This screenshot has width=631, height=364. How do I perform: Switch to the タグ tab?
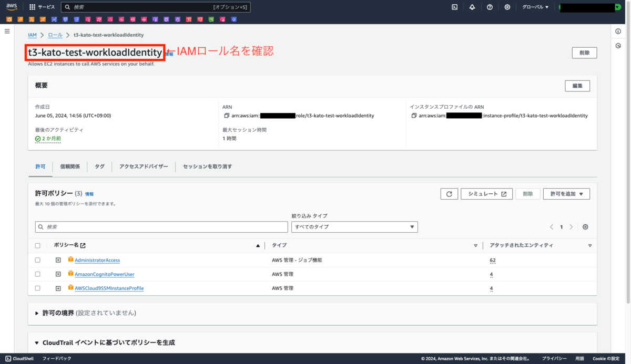(x=99, y=167)
